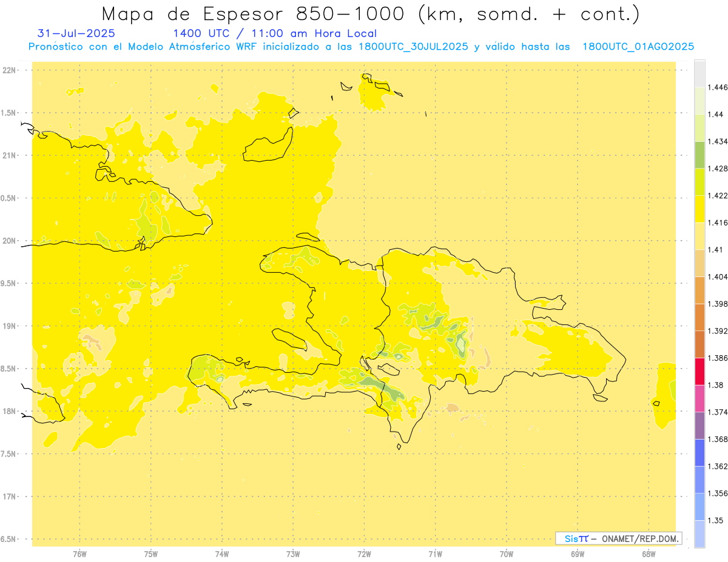Pick the red legend swatch between 1.38 and 1.386

699,372
